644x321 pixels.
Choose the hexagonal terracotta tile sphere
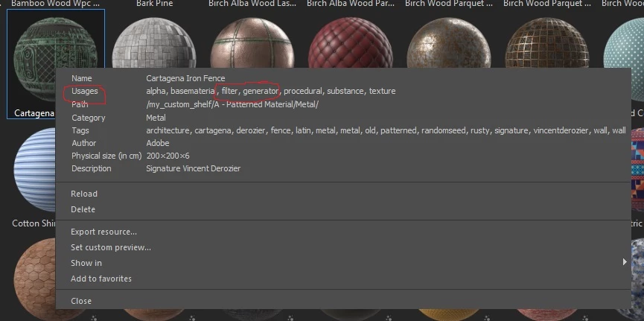click(34, 278)
